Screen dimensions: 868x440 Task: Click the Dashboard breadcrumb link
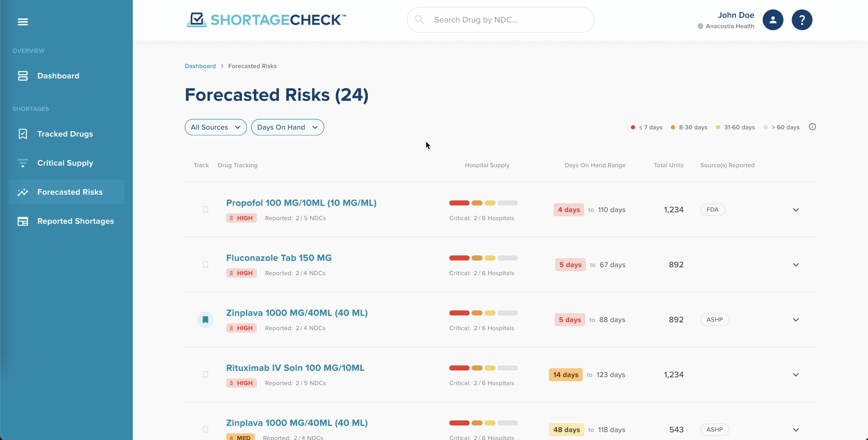[200, 66]
